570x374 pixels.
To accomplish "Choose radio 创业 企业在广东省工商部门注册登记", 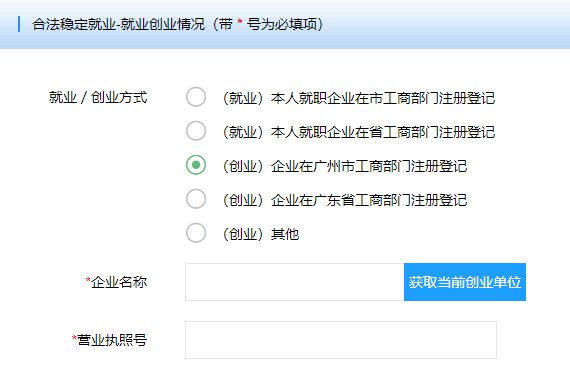I will click(x=196, y=199).
